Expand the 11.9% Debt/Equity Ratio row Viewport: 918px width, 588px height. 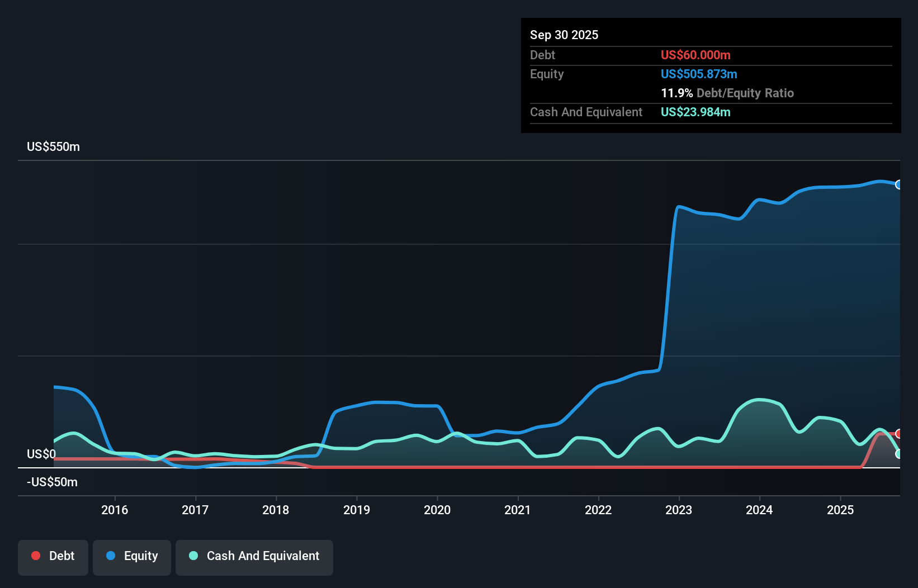[727, 93]
